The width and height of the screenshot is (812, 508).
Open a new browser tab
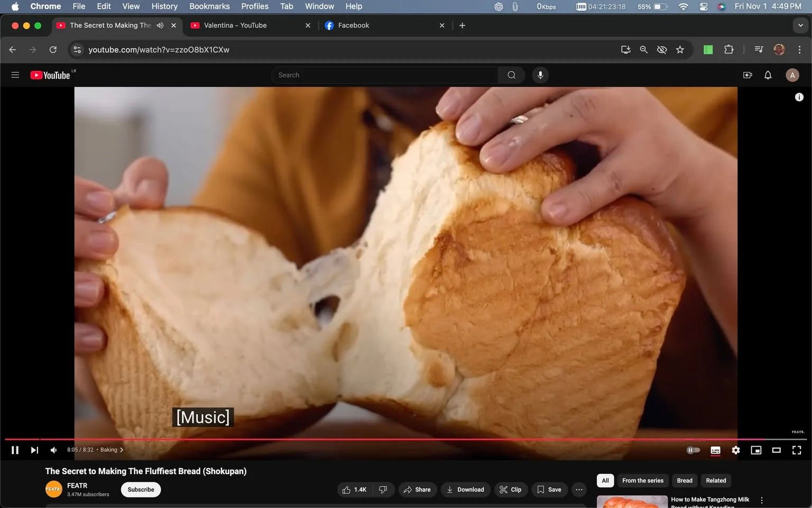point(462,25)
